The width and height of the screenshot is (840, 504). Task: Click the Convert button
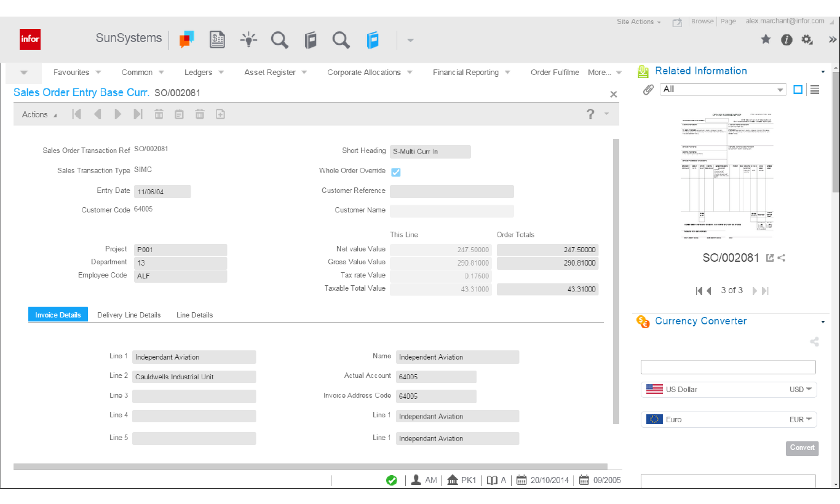[x=802, y=448]
